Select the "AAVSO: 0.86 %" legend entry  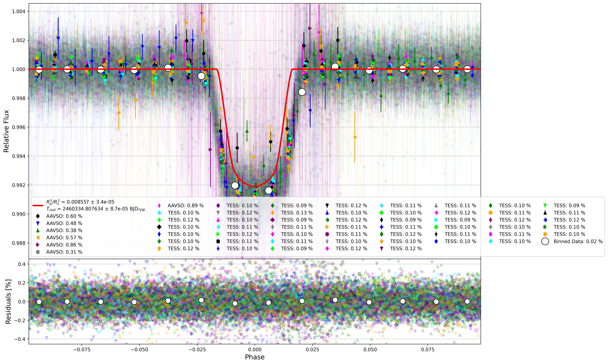click(64, 245)
